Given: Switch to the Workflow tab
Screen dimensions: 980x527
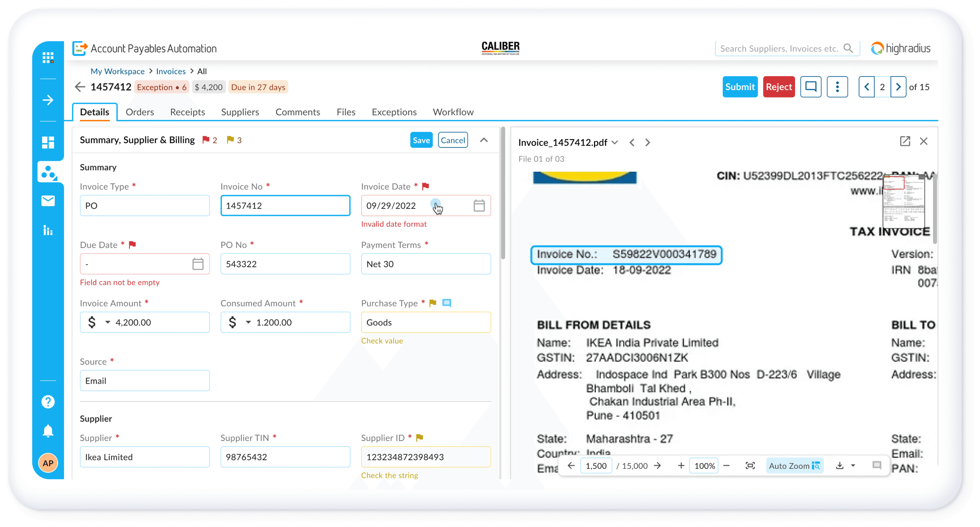Looking at the screenshot, I should 453,112.
